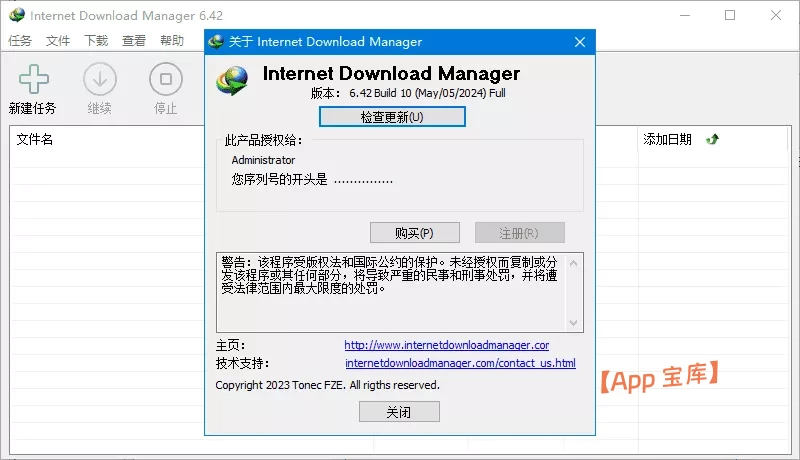
Task: Click the IDM globe logo in About dialog
Action: (x=232, y=81)
